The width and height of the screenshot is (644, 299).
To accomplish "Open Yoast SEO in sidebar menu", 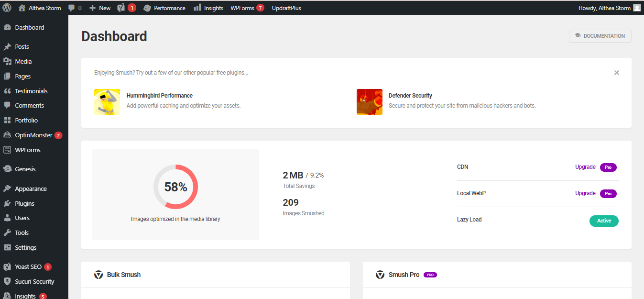I will [28, 267].
